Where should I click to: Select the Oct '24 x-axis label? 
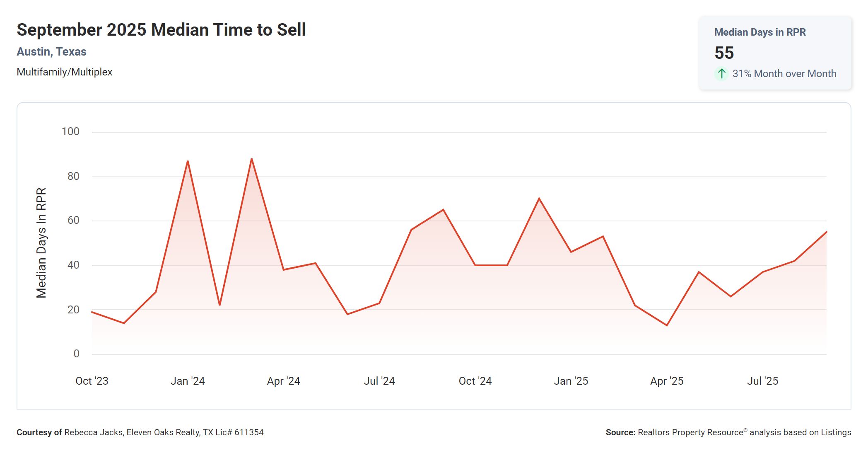475,381
